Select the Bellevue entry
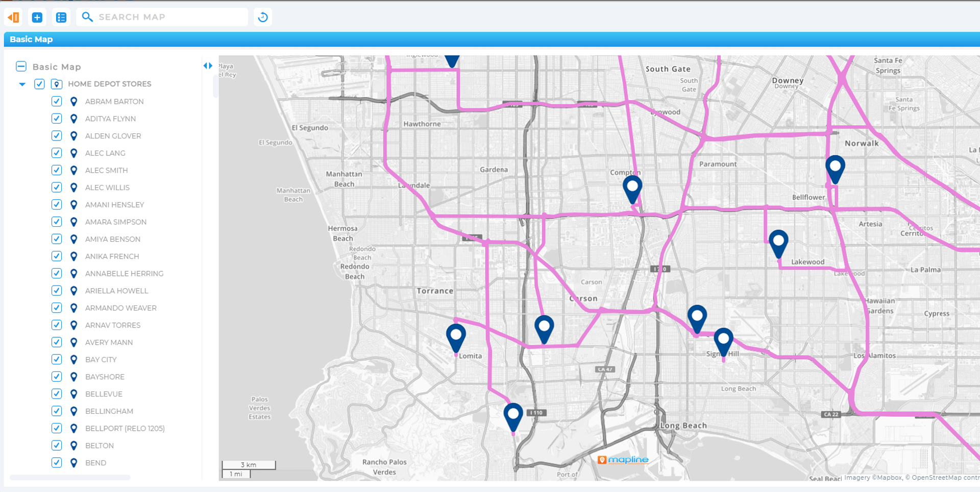The height and width of the screenshot is (492, 980). click(x=104, y=394)
